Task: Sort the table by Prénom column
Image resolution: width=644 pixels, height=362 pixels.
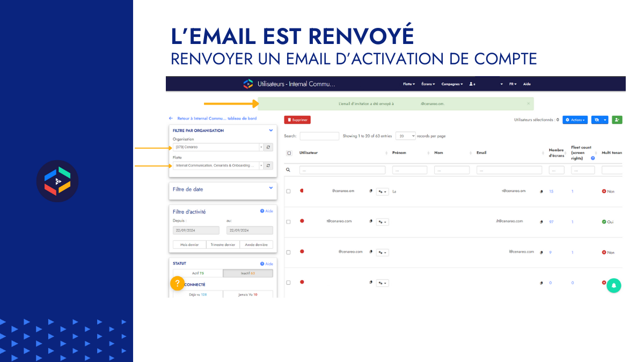Action: [411, 153]
